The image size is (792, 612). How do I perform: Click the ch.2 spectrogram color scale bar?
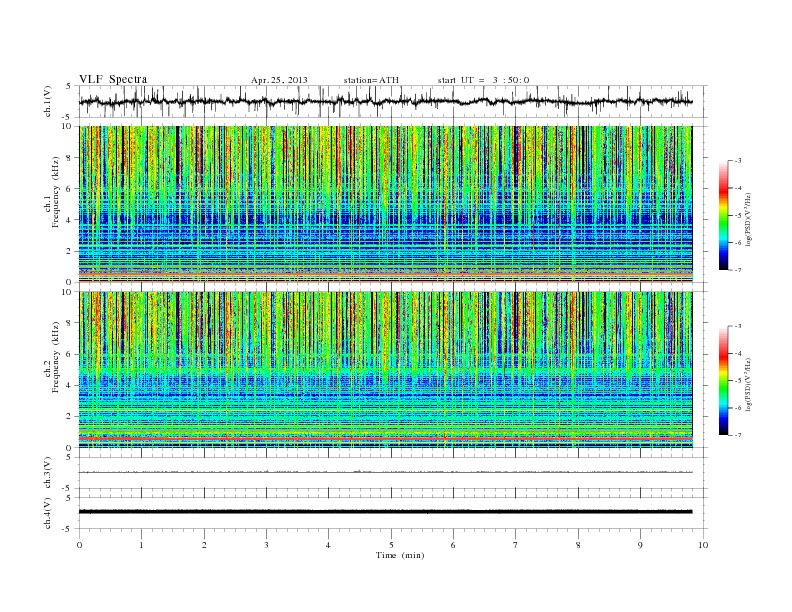pos(723,381)
